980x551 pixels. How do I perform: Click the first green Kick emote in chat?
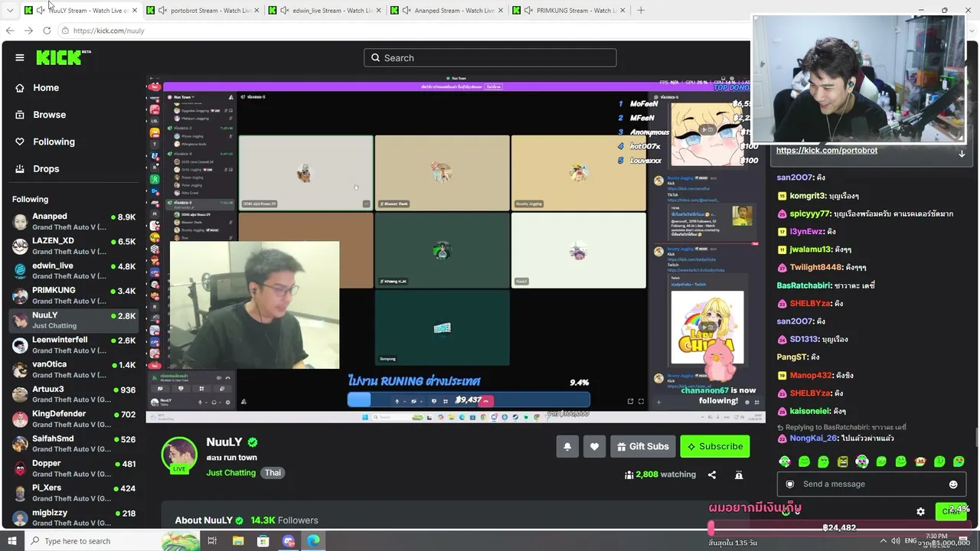pyautogui.click(x=785, y=461)
